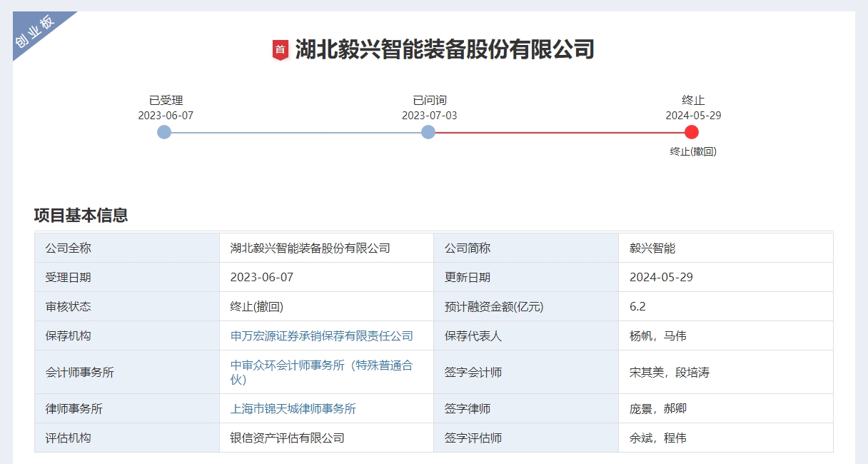
Task: Click the 6.2 financing amount value
Action: 637,307
